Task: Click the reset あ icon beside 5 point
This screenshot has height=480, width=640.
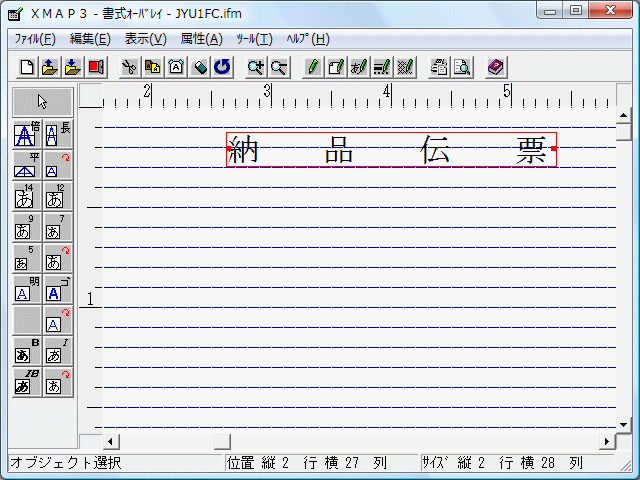Action: point(58,258)
